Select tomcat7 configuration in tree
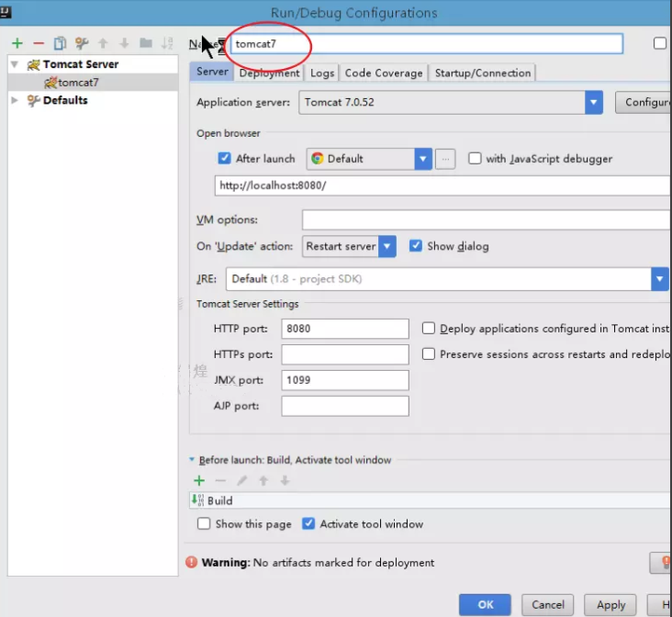Image resolution: width=672 pixels, height=617 pixels. pos(92,83)
